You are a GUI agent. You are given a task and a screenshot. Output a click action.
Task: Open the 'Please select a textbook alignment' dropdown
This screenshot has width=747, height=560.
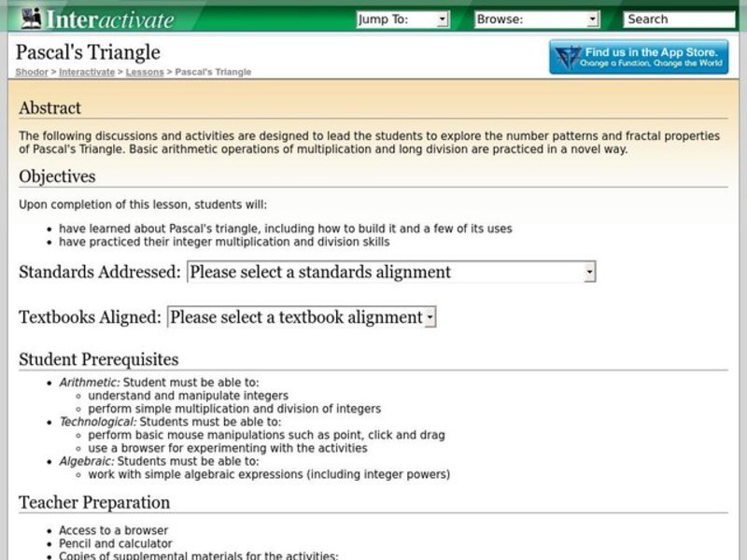[x=297, y=315]
